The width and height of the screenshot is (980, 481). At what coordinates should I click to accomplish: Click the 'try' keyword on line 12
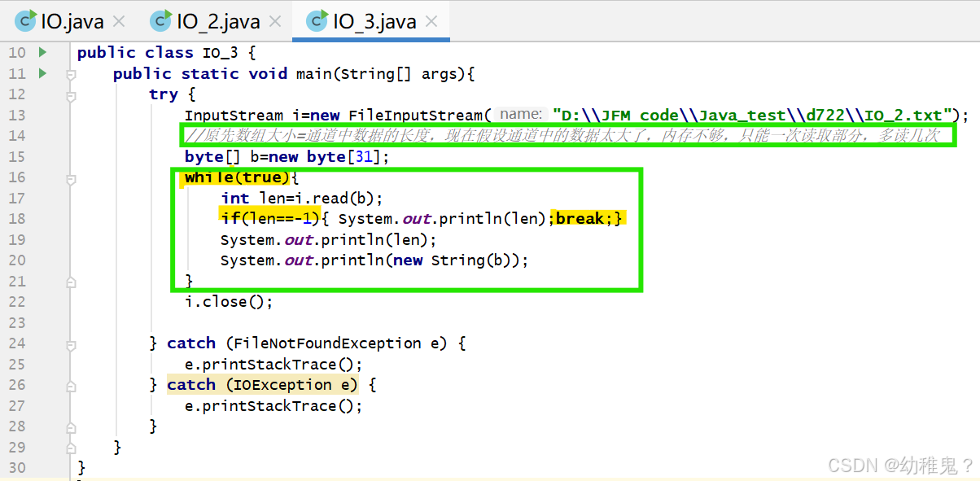coord(163,94)
